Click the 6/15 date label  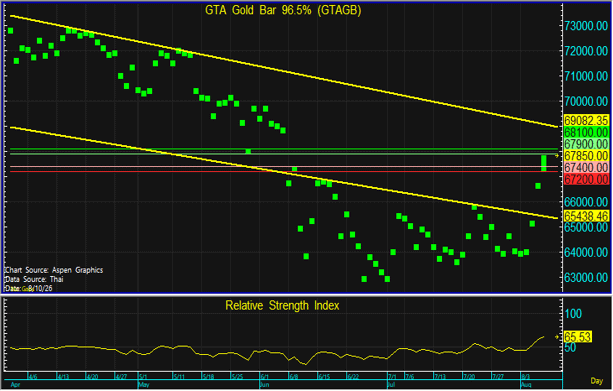pyautogui.click(x=324, y=377)
